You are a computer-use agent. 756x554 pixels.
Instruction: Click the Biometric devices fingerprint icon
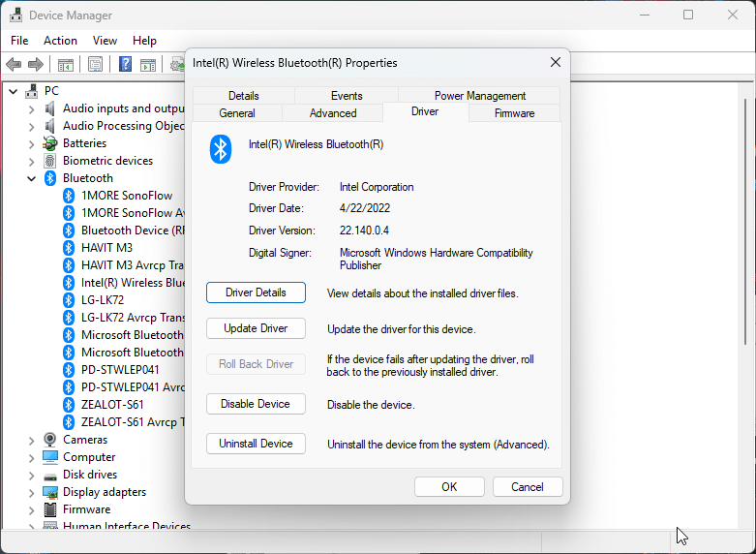[50, 161]
